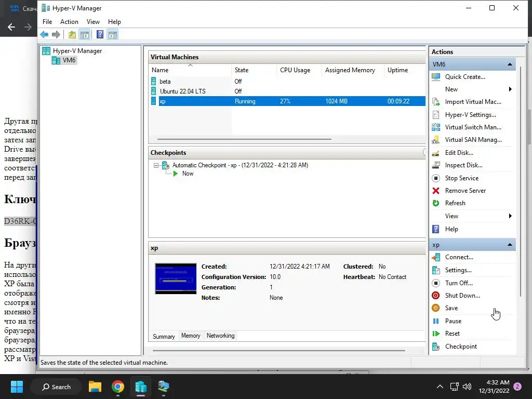Click the Forward arrow toolbar icon

[x=56, y=35]
